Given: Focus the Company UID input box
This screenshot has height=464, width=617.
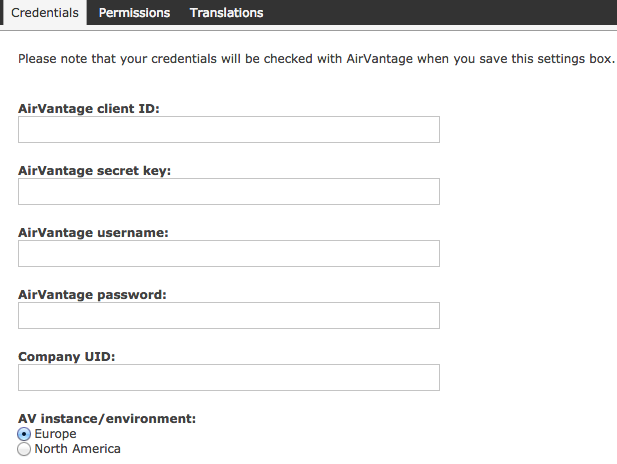Looking at the screenshot, I should (x=229, y=378).
